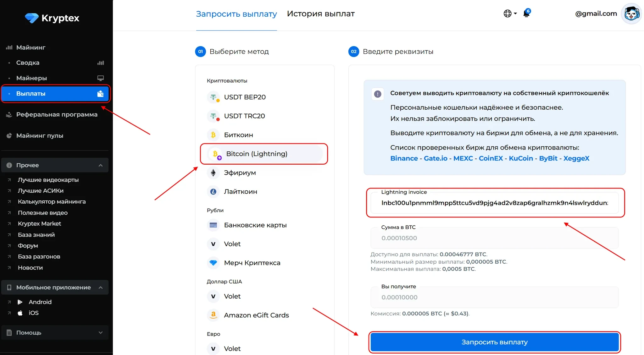Open the language globe dropdown
Image resolution: width=644 pixels, height=355 pixels.
tap(510, 14)
